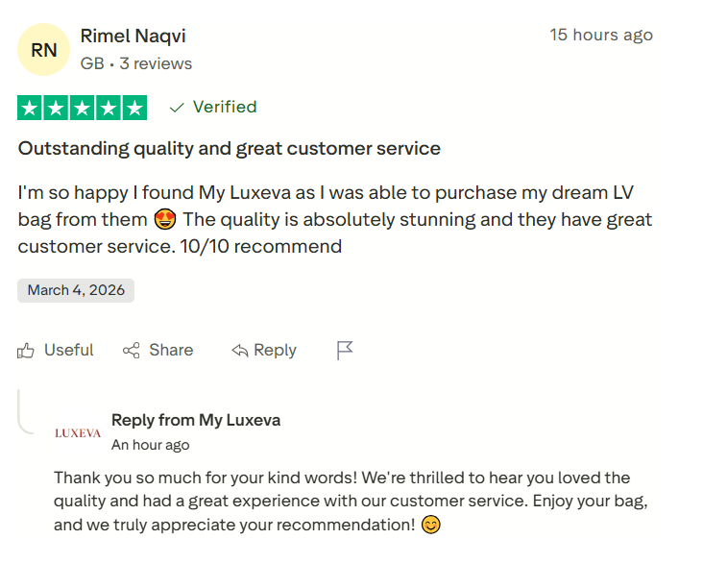Screen dimensions: 703x588
Task: Click the thumbs-up Useful icon
Action: point(26,351)
